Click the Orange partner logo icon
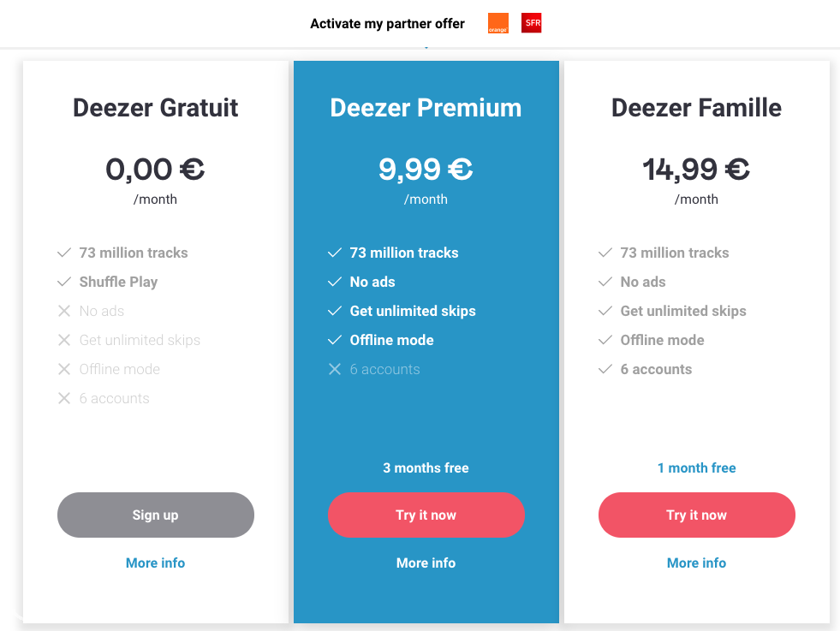Screen dimensions: 840x631 [x=497, y=23]
